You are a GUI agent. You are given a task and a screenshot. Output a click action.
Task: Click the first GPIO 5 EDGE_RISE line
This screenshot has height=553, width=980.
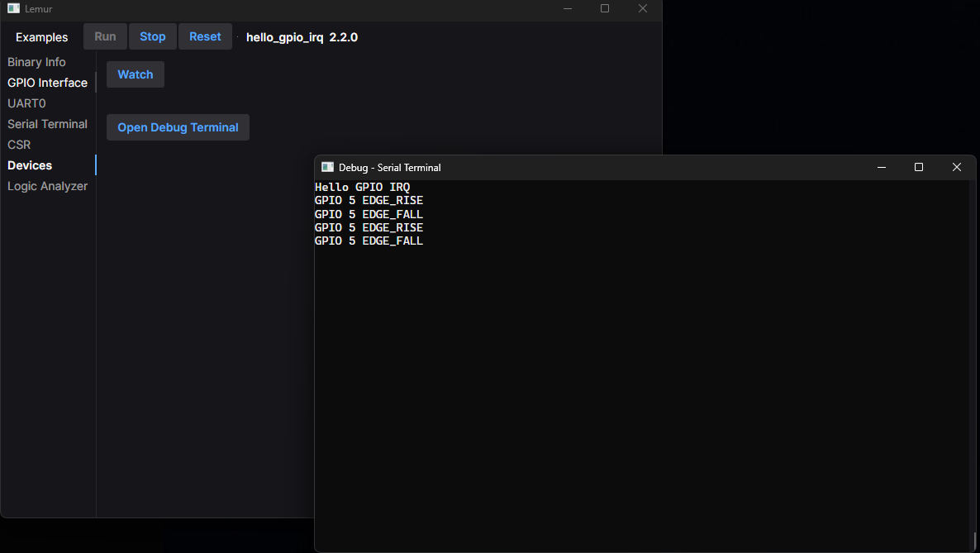[x=369, y=200]
